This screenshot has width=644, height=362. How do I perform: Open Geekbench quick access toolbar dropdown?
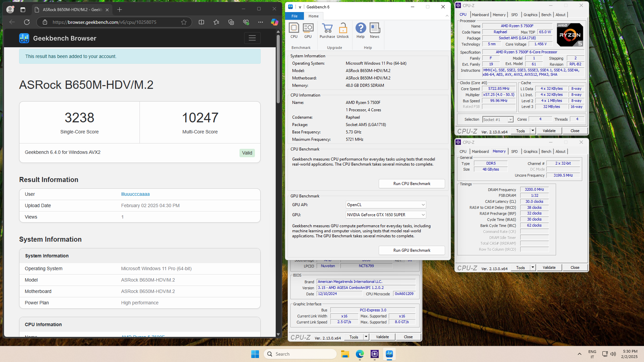coord(300,7)
